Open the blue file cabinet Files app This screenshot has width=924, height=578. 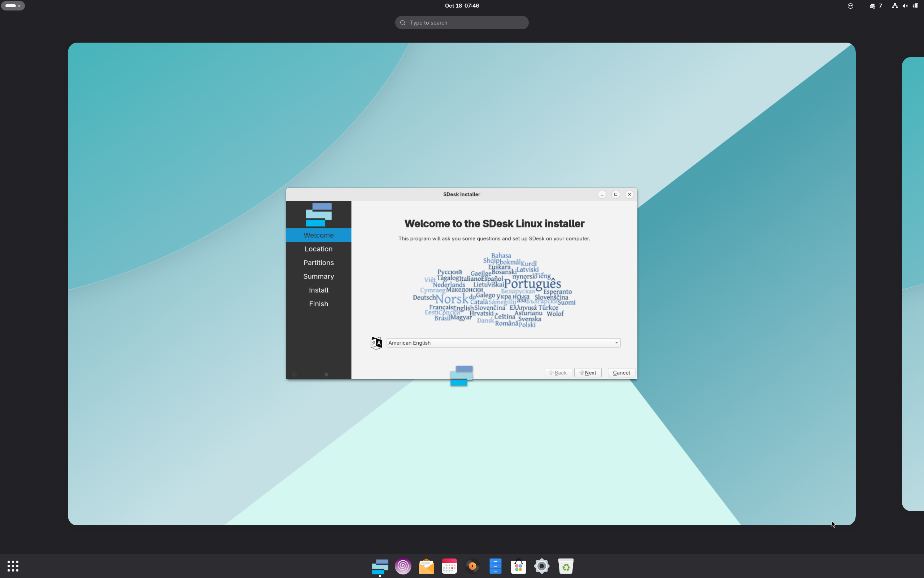click(x=495, y=566)
